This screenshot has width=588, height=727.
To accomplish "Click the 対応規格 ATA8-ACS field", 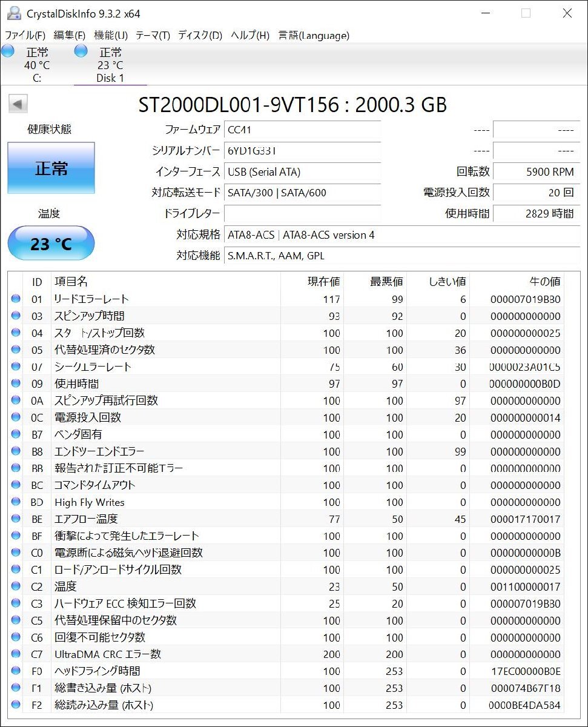I will click(401, 234).
